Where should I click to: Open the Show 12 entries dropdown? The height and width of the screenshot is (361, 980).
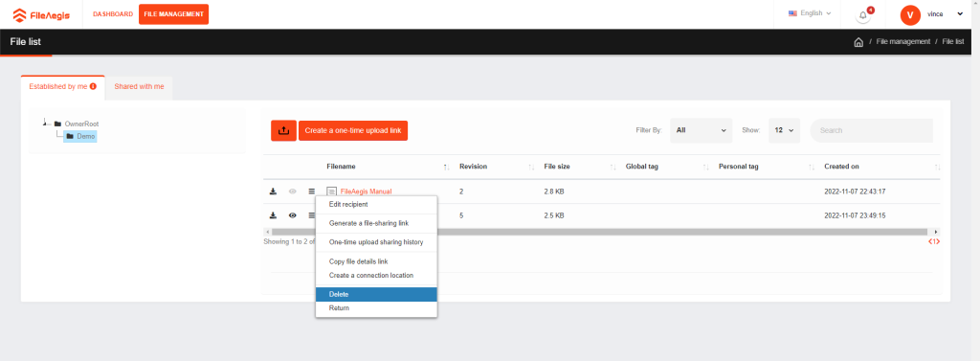[785, 130]
